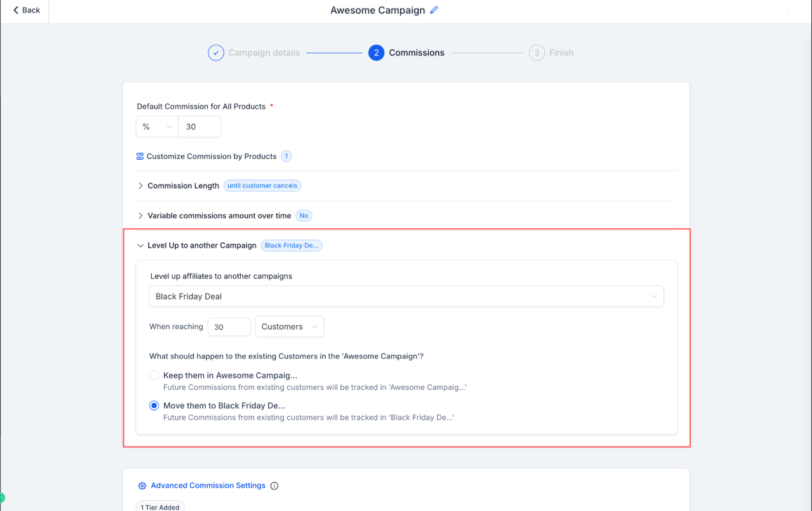Open the commission type % dropdown
The width and height of the screenshot is (812, 511).
157,127
